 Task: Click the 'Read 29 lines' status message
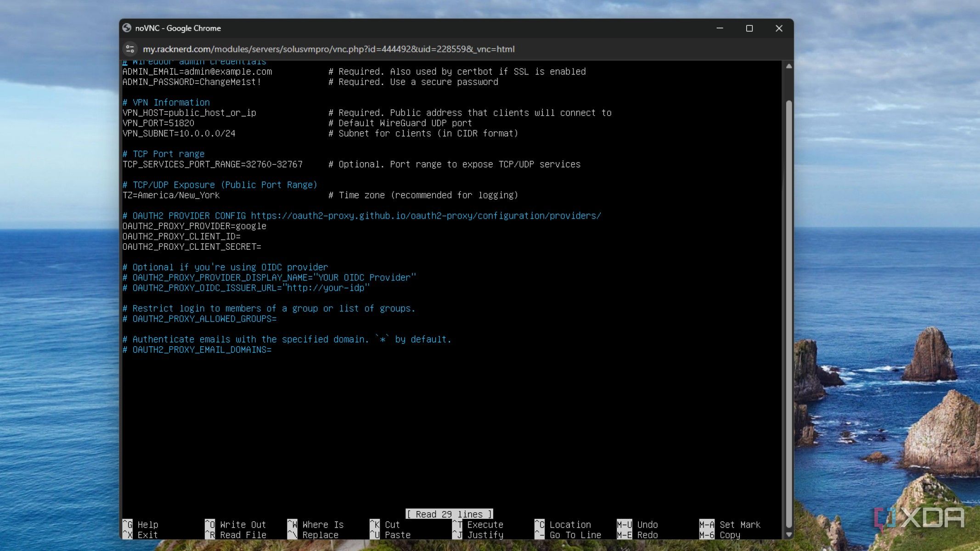pos(449,514)
